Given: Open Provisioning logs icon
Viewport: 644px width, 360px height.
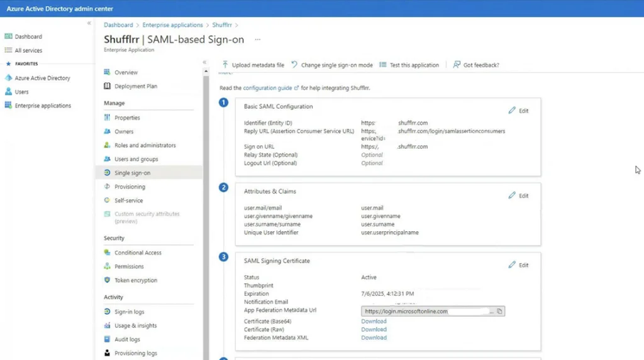Looking at the screenshot, I should click(x=107, y=353).
